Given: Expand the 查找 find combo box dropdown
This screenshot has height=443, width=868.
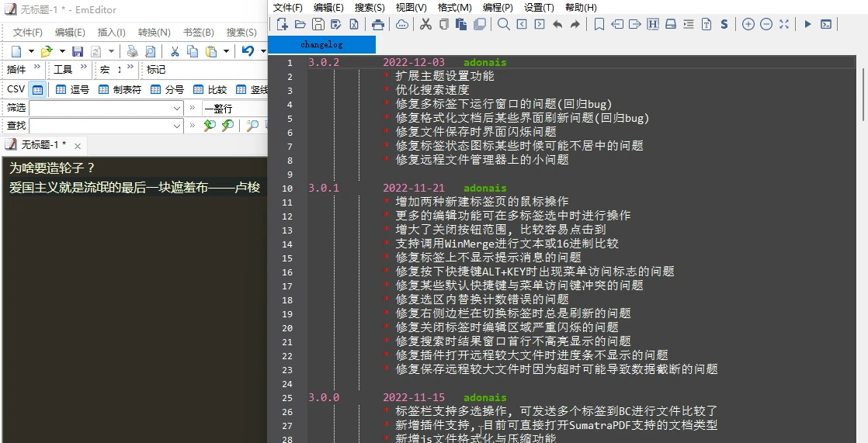Looking at the screenshot, I should coord(176,126).
